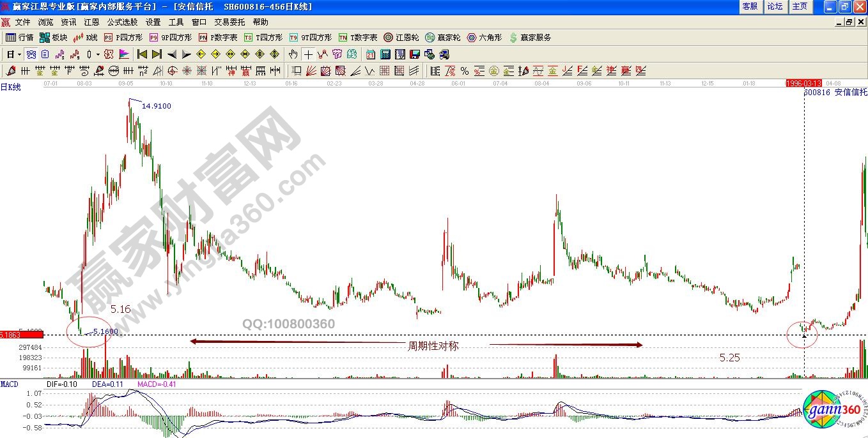Click the 客服 customer service button
This screenshot has width=868, height=438.
click(x=750, y=6)
